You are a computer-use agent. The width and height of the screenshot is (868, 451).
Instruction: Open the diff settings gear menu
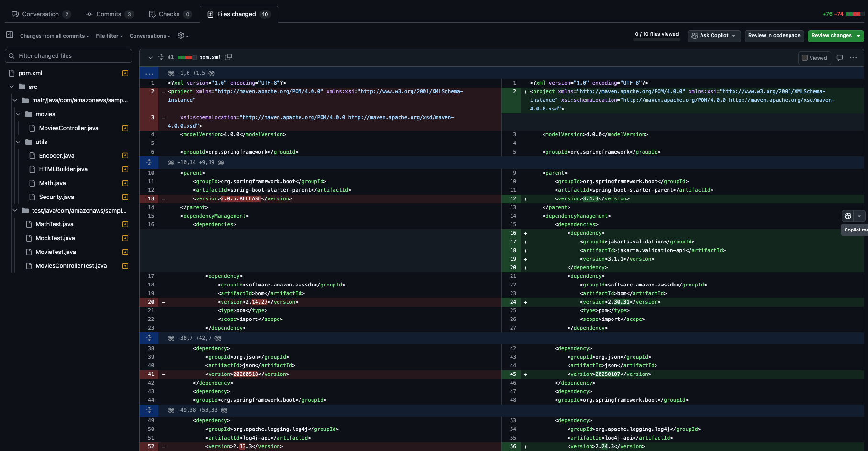click(182, 35)
